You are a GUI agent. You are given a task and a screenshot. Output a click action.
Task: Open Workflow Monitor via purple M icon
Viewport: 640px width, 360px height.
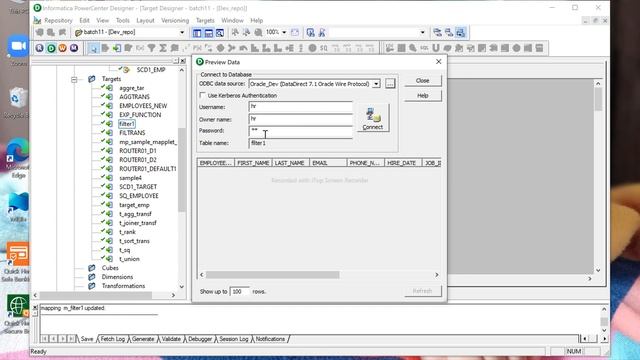click(x=74, y=48)
